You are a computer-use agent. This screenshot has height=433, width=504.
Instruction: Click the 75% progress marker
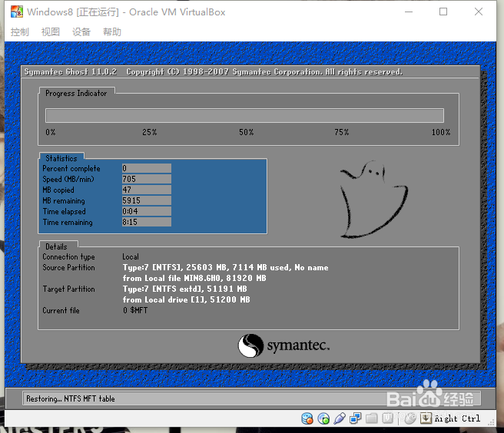342,132
